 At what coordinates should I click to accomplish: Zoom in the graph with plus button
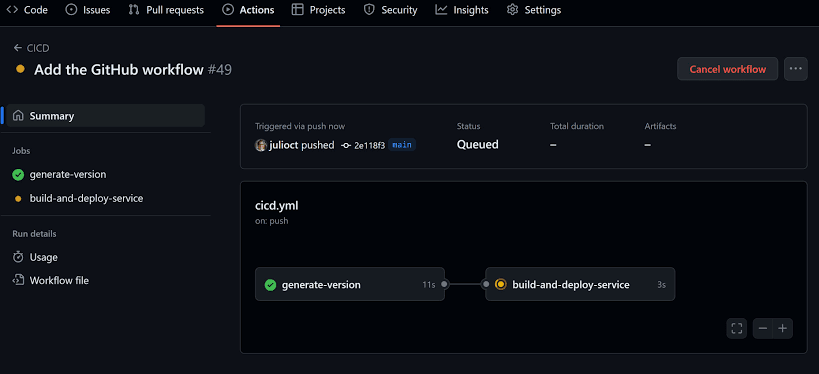782,329
